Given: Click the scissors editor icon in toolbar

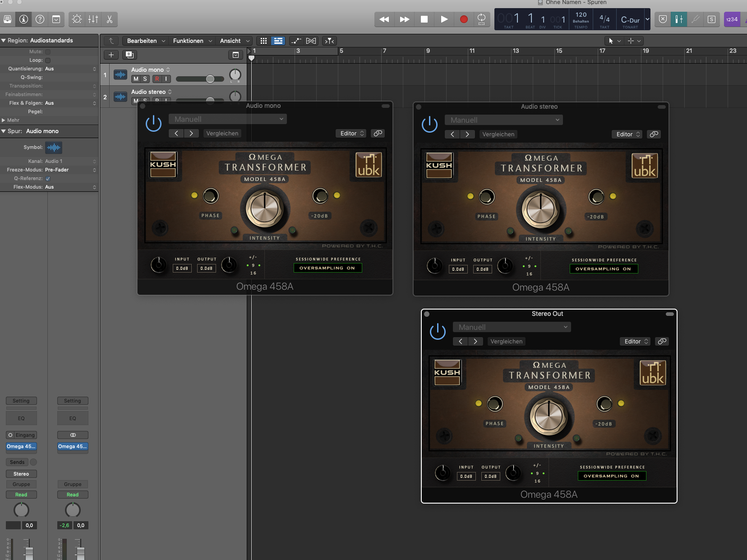Looking at the screenshot, I should 109,19.
